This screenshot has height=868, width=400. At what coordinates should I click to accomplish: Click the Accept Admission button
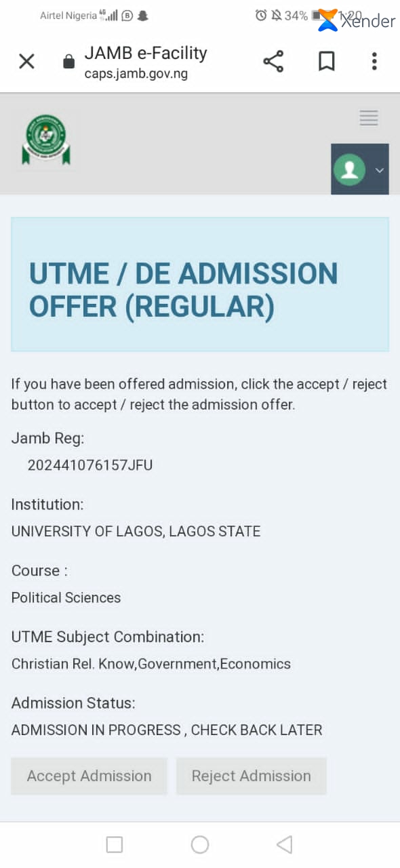click(x=89, y=776)
